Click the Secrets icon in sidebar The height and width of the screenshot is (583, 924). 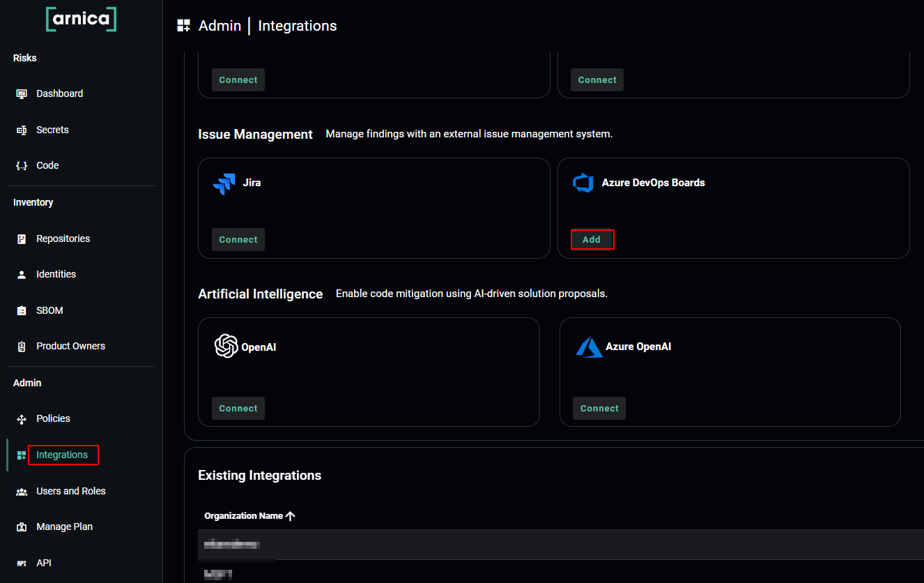point(22,130)
